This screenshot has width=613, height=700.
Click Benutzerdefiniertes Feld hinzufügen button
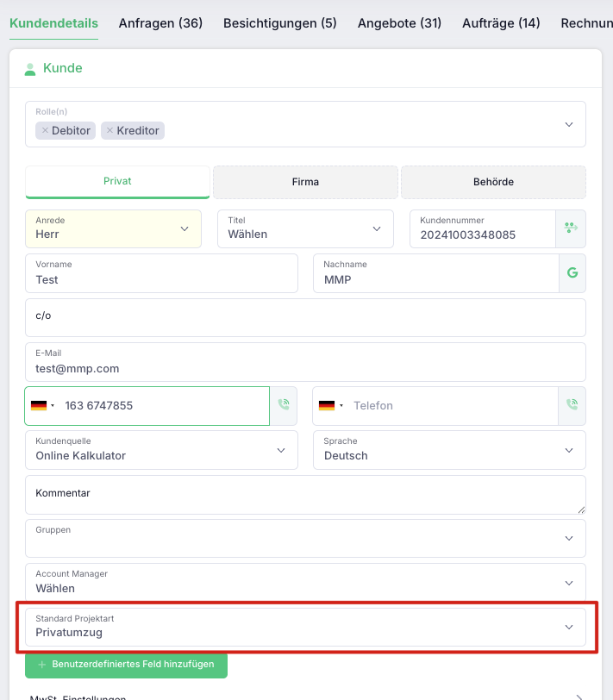pyautogui.click(x=127, y=665)
